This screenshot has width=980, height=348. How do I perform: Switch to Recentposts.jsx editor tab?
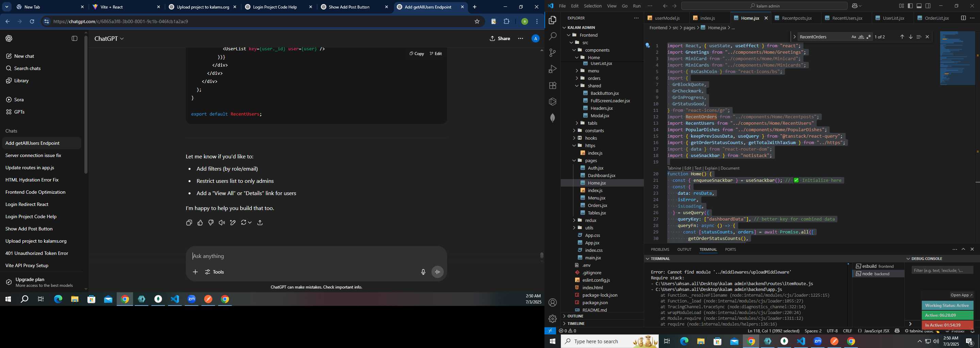click(797, 18)
